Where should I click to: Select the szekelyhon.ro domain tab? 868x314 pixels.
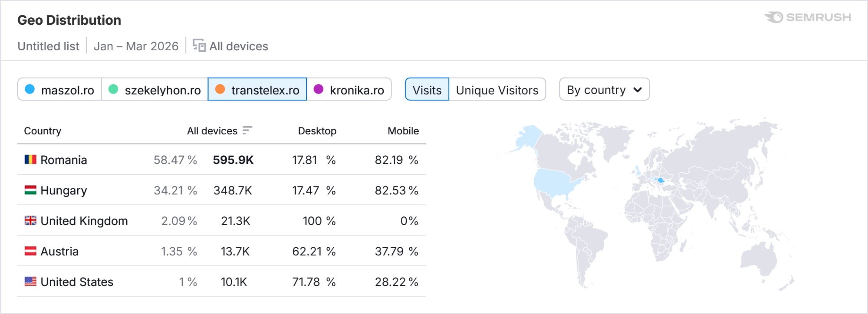click(155, 90)
